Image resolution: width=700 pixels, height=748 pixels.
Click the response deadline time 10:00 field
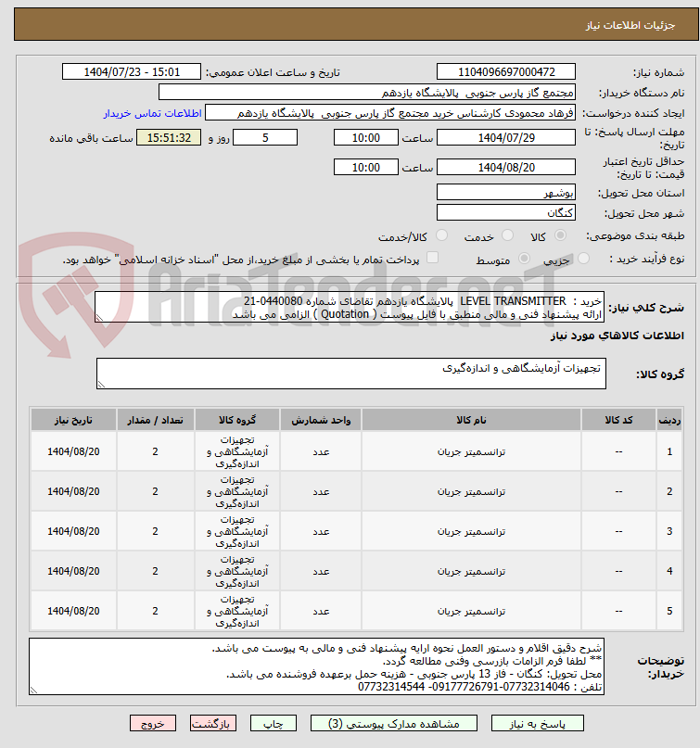pos(366,138)
